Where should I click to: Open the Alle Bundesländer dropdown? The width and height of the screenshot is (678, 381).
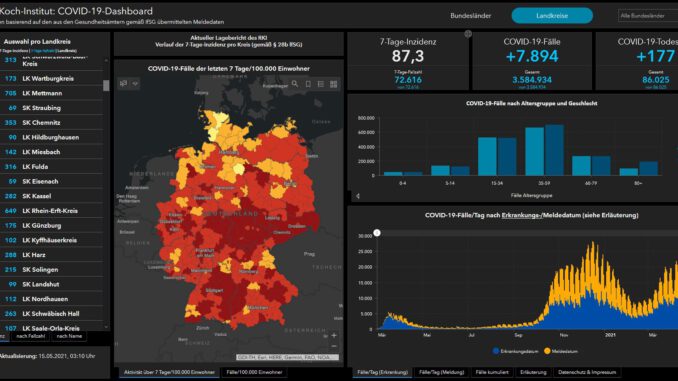[x=648, y=16]
